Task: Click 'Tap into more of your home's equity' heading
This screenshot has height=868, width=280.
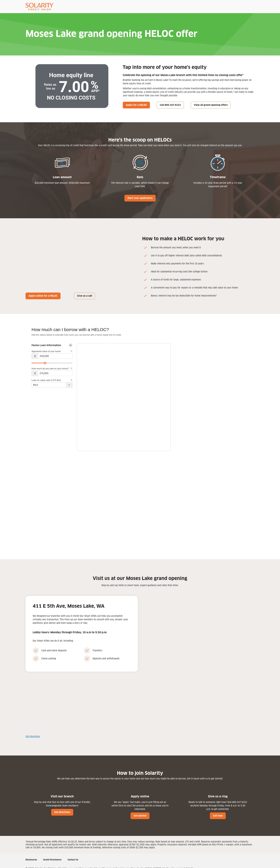Action: coord(164,67)
